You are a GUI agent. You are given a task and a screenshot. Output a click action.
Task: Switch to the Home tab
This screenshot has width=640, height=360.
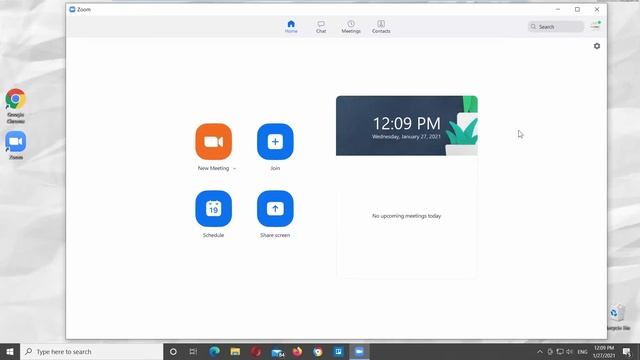pyautogui.click(x=291, y=27)
